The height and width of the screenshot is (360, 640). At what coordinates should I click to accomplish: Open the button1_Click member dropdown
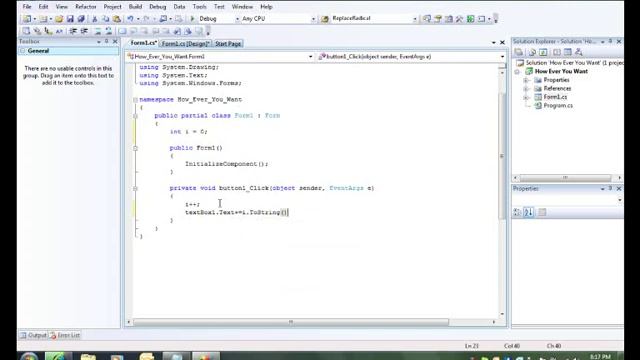pyautogui.click(x=502, y=57)
